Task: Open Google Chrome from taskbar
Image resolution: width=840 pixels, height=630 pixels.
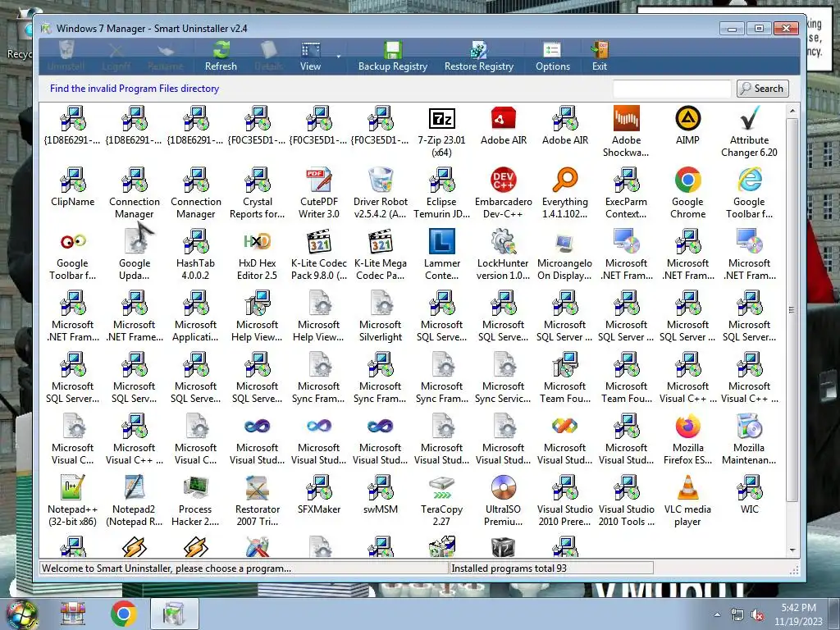Action: [x=124, y=614]
